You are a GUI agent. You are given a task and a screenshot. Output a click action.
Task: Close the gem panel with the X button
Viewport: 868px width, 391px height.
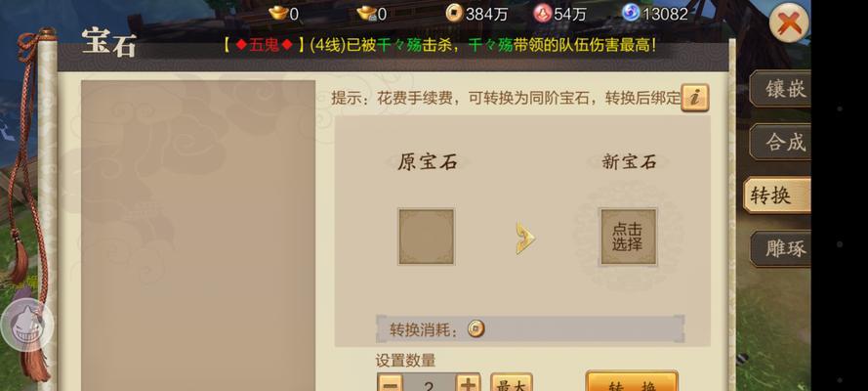pos(789,22)
